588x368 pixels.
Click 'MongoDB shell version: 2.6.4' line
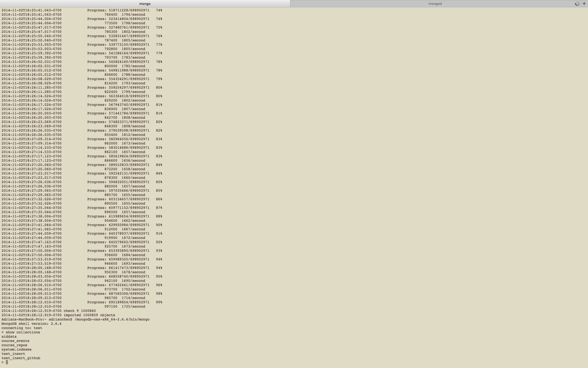tap(31, 324)
